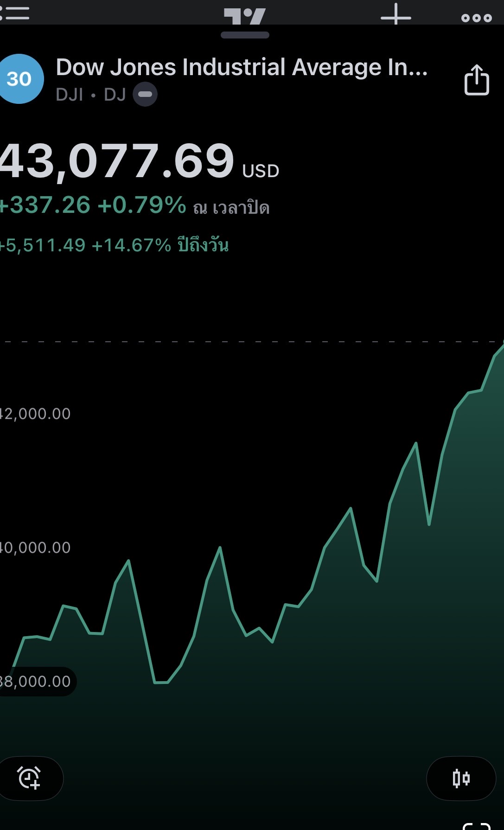This screenshot has height=830, width=504.
Task: Share the chart using the share icon
Action: [477, 80]
